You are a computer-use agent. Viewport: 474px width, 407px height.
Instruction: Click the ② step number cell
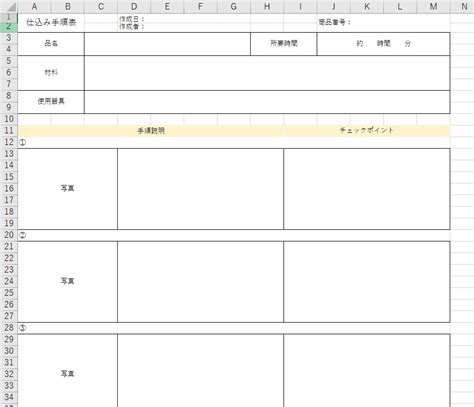[23, 235]
